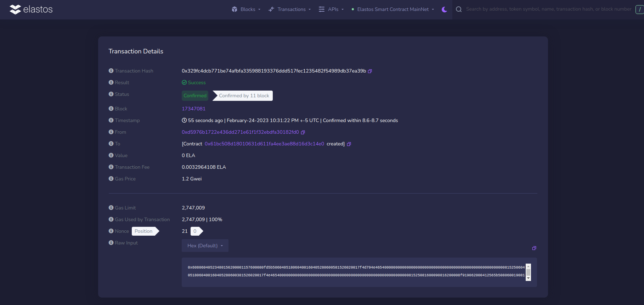The image size is (644, 305).
Task: Copy the From address using copy icon
Action: (x=303, y=132)
